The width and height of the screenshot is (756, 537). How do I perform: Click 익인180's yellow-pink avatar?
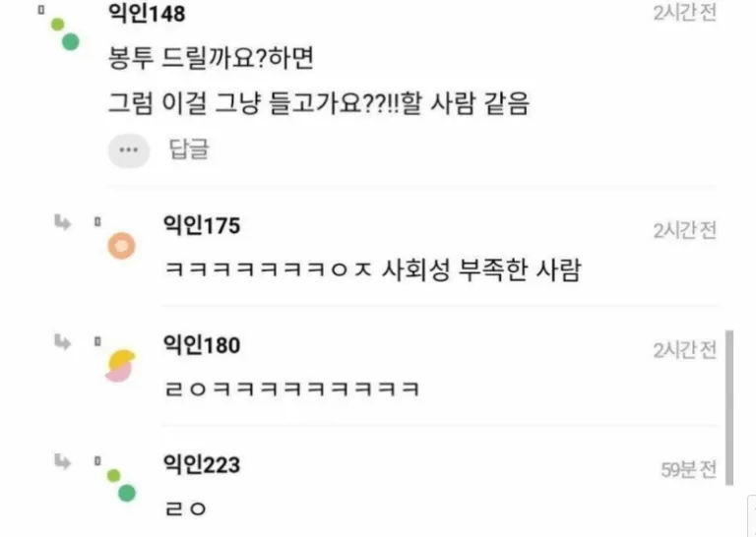(x=120, y=366)
